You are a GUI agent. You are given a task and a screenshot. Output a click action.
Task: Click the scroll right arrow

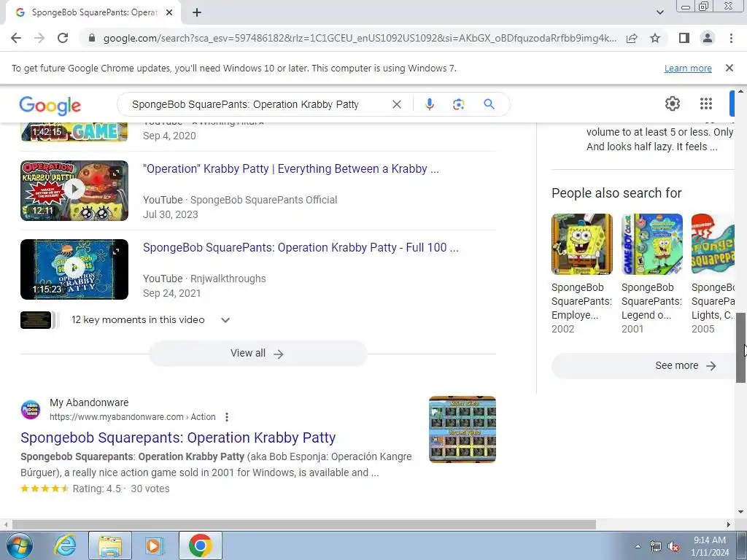click(729, 525)
